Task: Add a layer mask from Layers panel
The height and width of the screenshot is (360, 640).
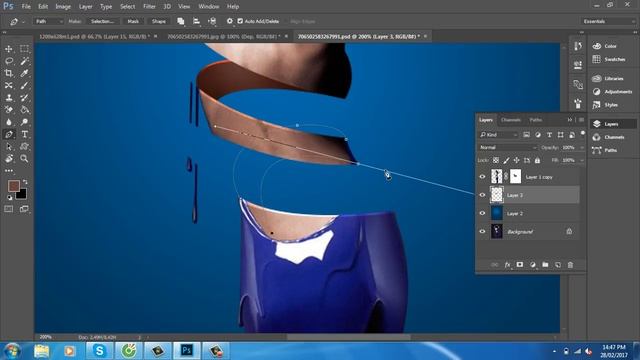Action: pyautogui.click(x=520, y=265)
